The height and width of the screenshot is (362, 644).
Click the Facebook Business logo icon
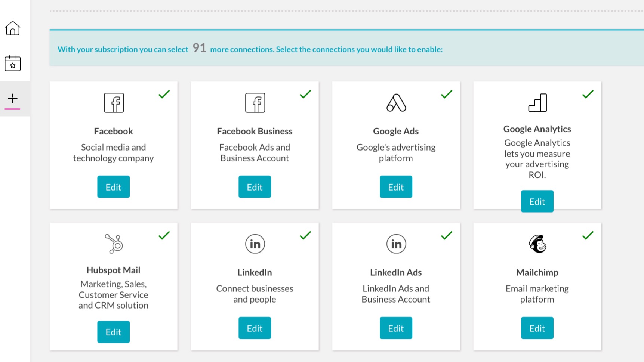click(255, 103)
